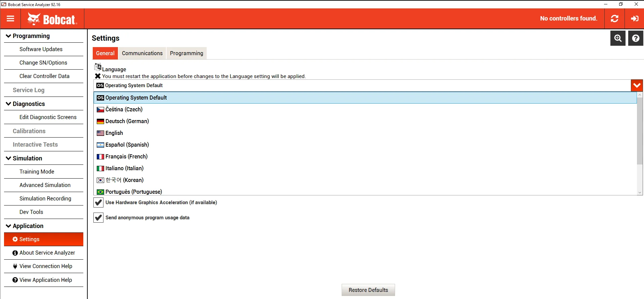Click the language list scroll up arrow
644x299 pixels.
pos(640,95)
